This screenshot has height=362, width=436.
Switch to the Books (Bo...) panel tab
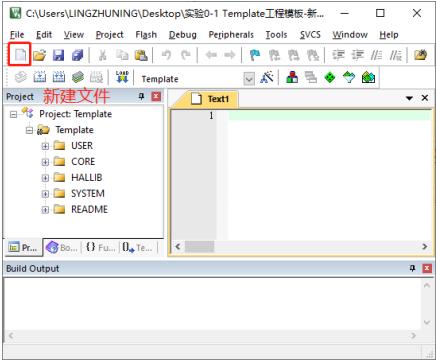[62, 248]
